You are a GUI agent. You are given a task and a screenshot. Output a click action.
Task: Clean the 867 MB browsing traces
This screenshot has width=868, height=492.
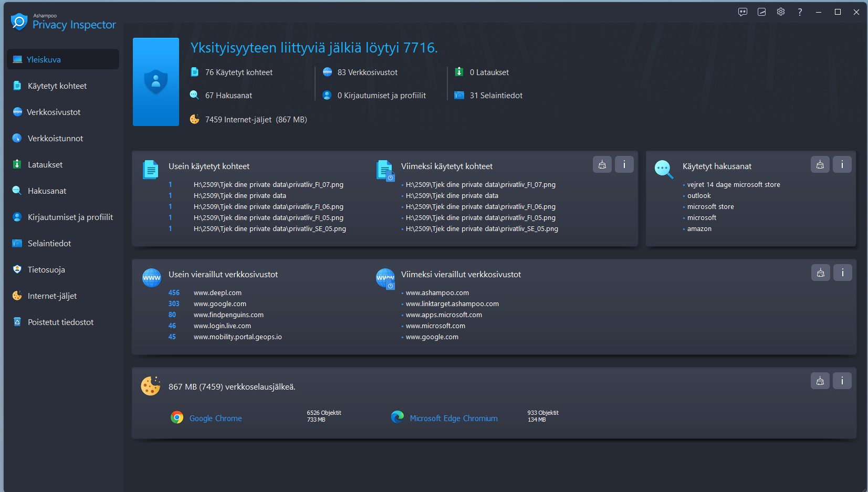click(820, 381)
